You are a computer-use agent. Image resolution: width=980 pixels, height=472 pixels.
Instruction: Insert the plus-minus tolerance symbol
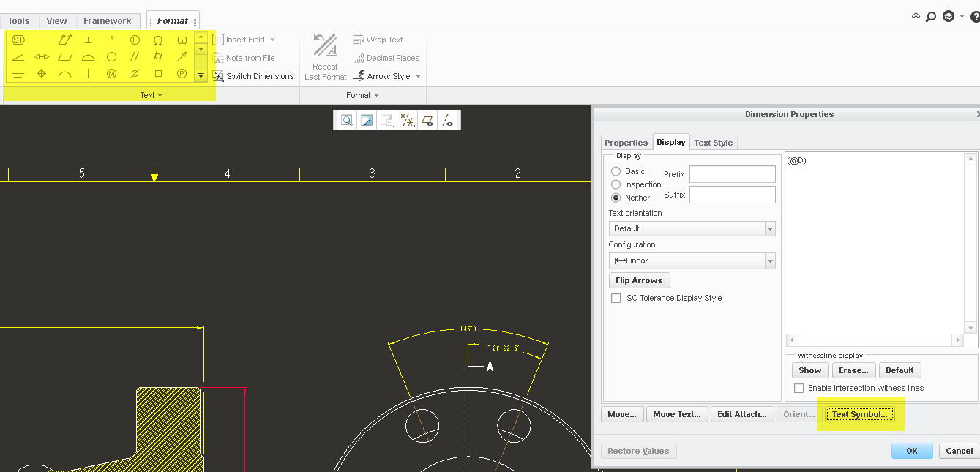coord(88,40)
